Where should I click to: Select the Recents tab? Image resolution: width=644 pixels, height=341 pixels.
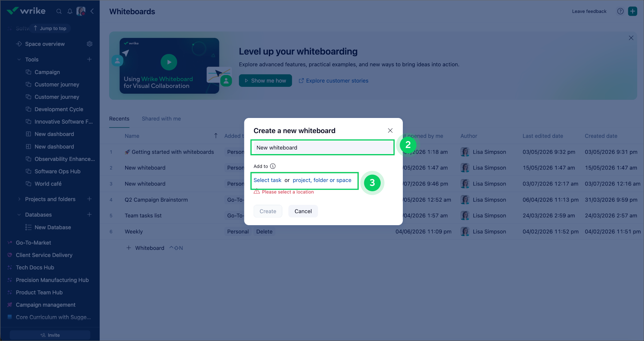pyautogui.click(x=119, y=119)
